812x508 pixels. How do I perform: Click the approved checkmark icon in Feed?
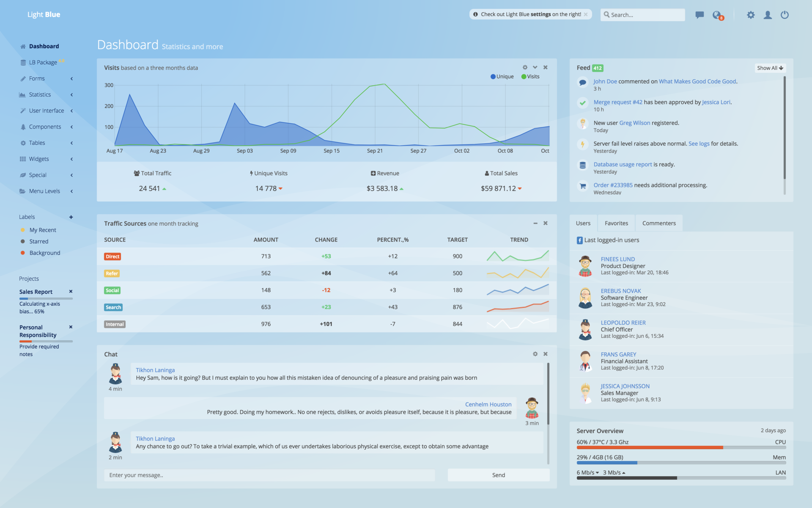pos(583,103)
